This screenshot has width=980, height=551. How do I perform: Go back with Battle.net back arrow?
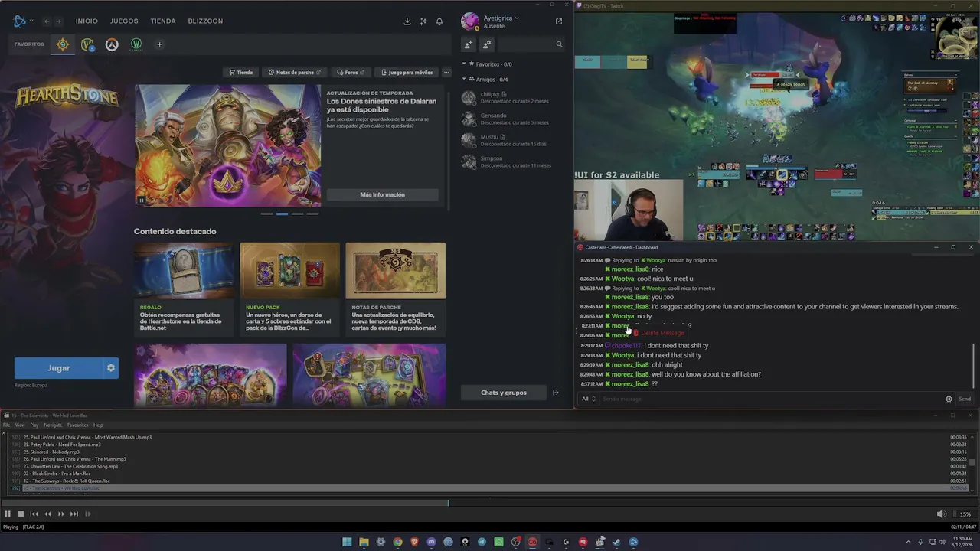click(x=47, y=21)
